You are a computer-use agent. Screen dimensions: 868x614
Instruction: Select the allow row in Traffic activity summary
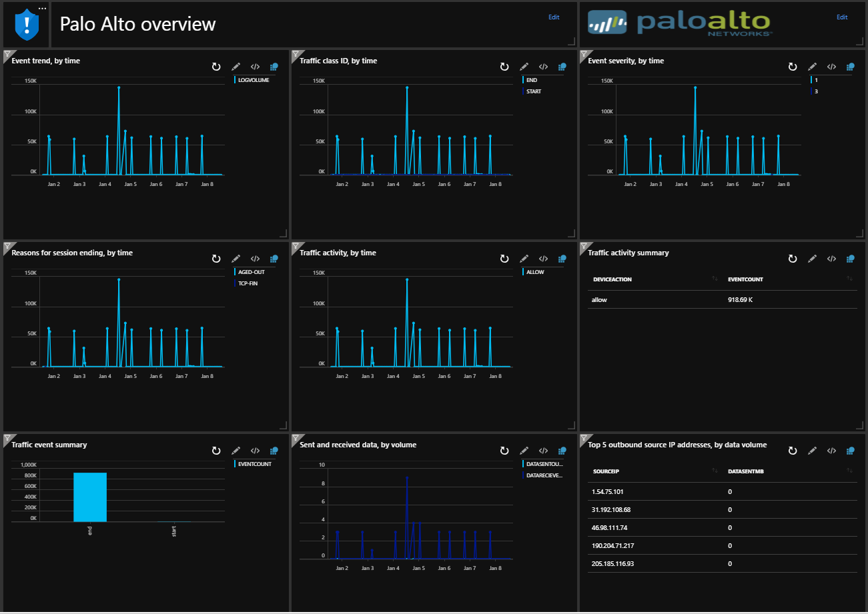coord(723,300)
